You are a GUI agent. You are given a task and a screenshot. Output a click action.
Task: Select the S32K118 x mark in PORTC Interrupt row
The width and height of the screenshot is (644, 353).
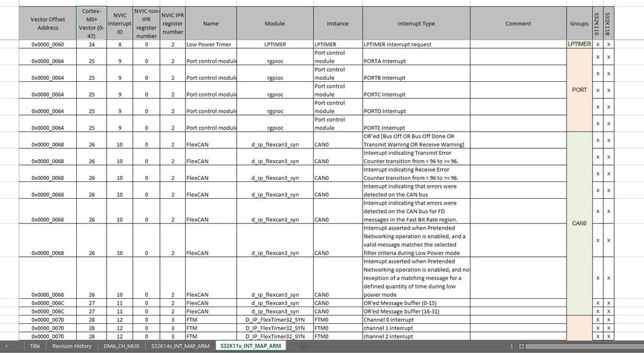[609, 90]
